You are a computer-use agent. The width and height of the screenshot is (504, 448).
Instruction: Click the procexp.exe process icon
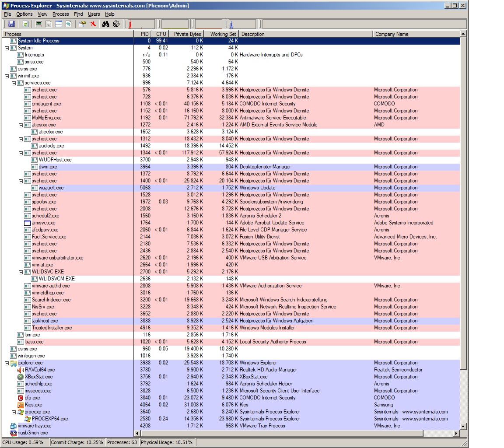(21, 412)
